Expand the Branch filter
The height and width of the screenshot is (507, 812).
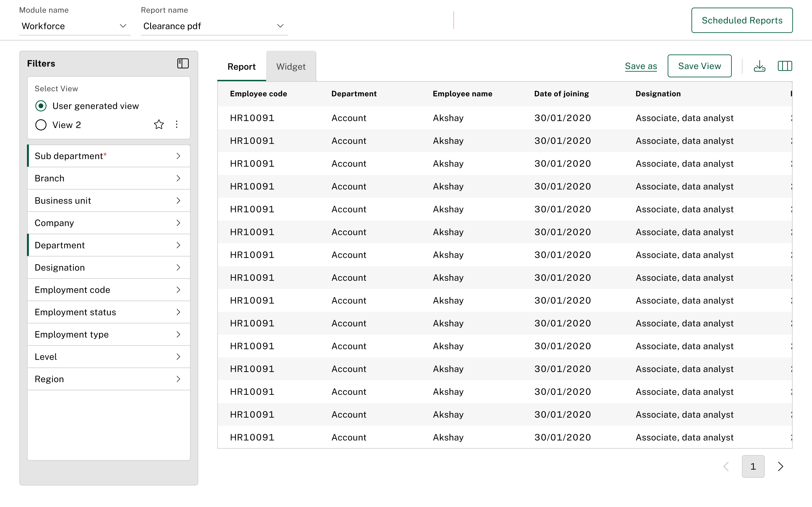108,178
